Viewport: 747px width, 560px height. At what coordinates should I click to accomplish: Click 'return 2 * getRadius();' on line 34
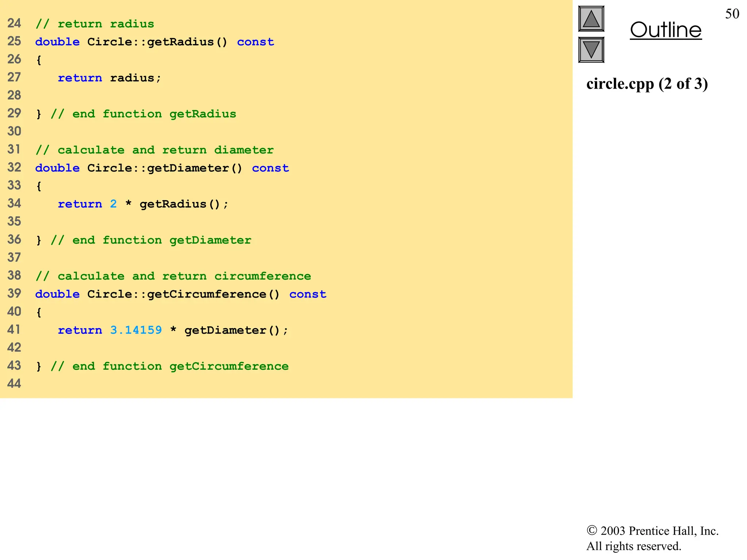tap(143, 204)
